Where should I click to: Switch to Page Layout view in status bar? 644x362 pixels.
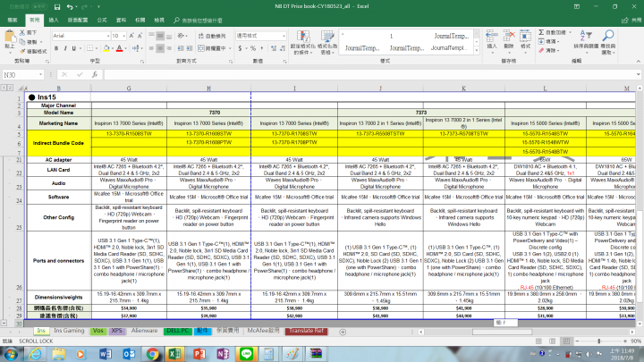(553, 341)
